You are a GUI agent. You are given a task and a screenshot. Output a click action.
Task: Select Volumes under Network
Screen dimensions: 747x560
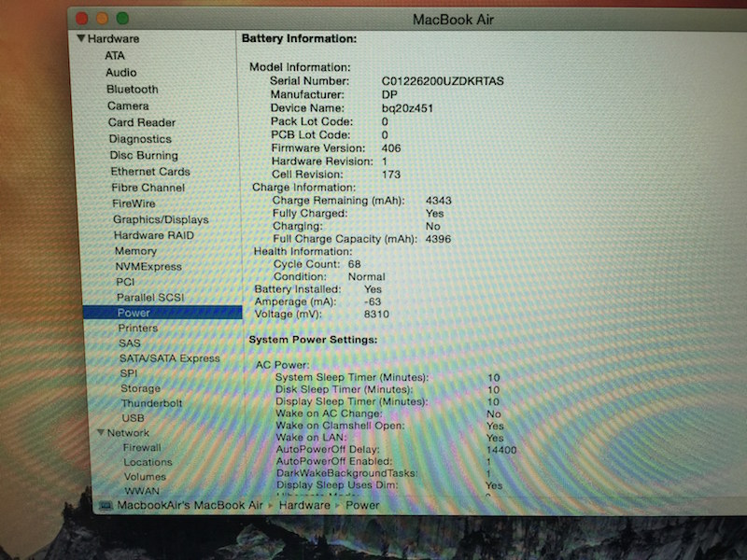(145, 476)
